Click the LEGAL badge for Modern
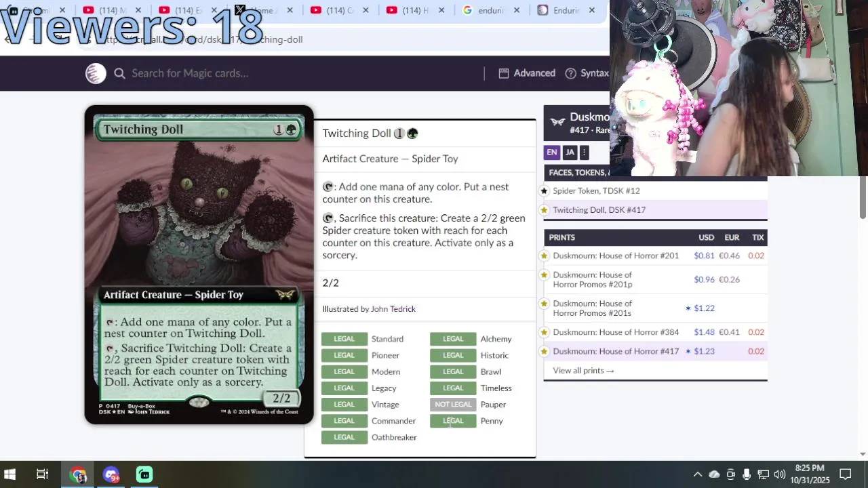This screenshot has height=488, width=868. [x=344, y=371]
